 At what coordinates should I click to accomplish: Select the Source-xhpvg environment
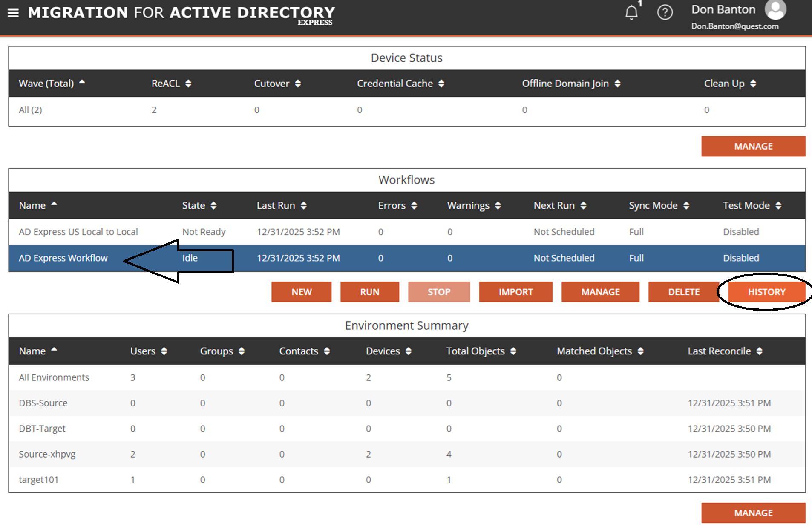[407, 454]
